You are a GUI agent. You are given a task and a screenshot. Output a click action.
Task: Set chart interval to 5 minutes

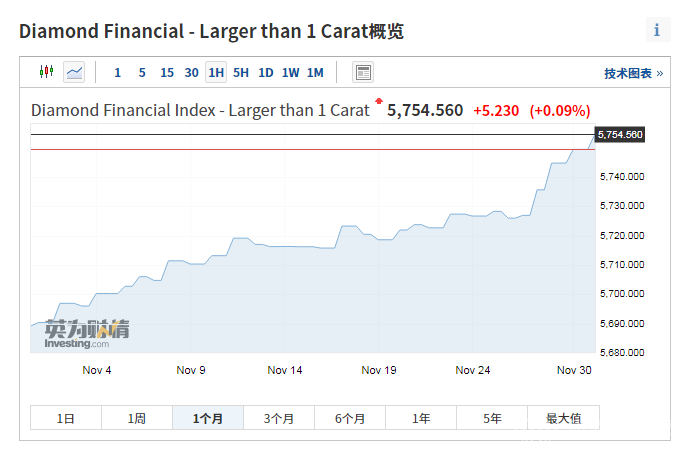pyautogui.click(x=142, y=72)
